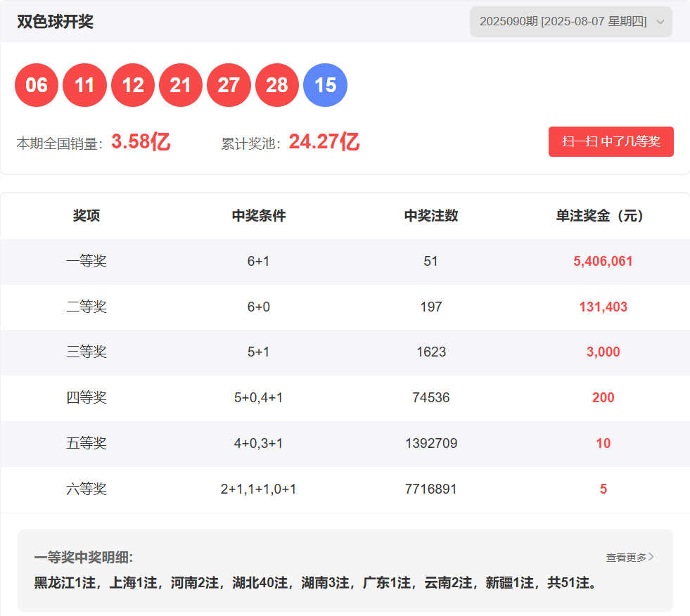This screenshot has height=616, width=690.
Task: Click the 中奖注数 column header
Action: [x=431, y=216]
